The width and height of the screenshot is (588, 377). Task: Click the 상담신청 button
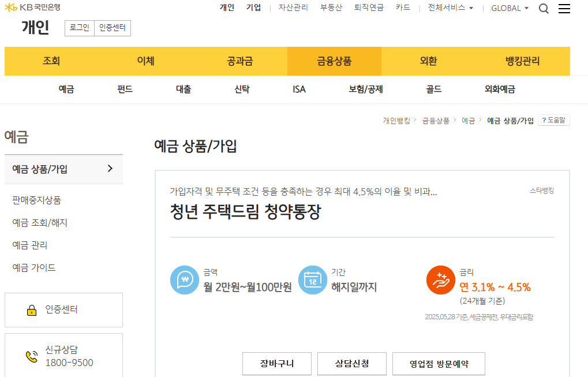pos(352,364)
